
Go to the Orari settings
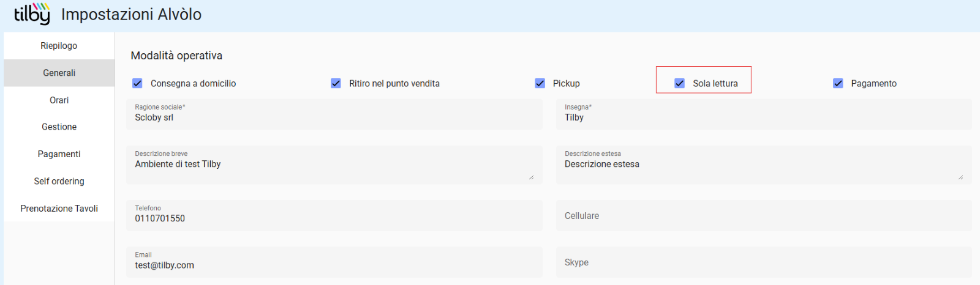coord(59,100)
